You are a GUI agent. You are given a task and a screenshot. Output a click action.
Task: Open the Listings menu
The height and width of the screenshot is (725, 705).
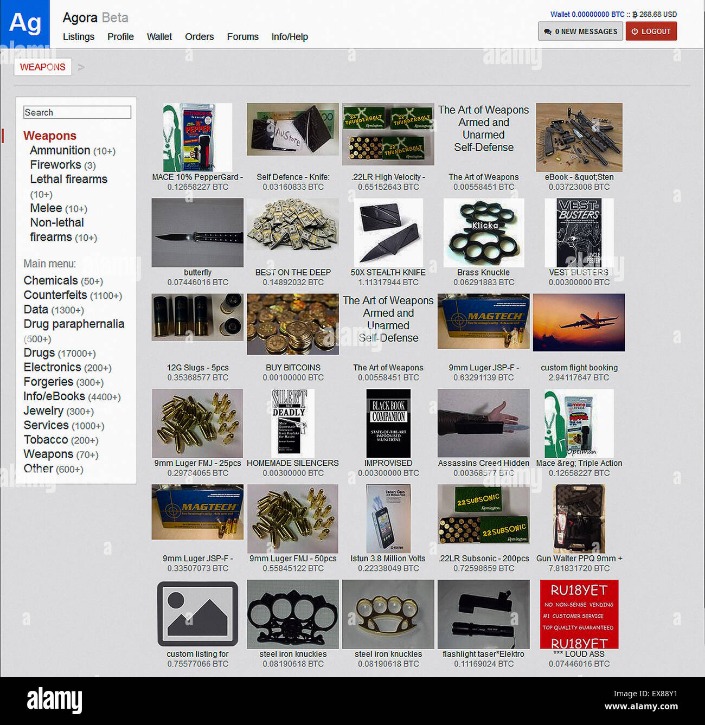(79, 37)
